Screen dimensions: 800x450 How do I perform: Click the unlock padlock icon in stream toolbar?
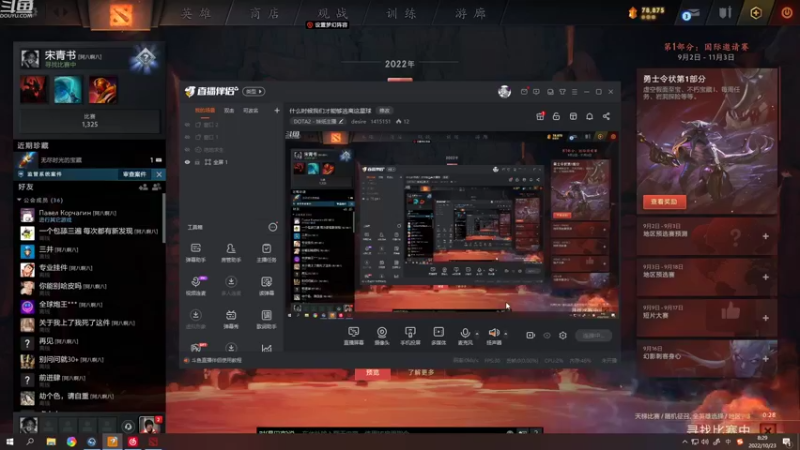(556, 116)
